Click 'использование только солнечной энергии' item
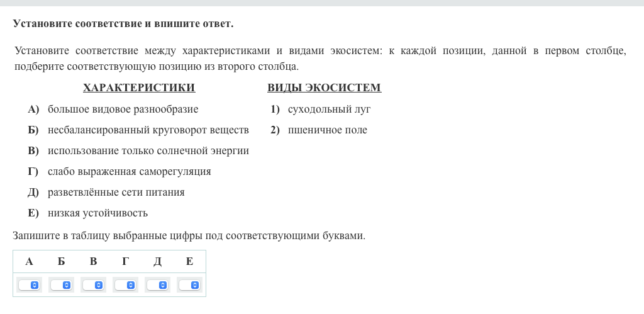Image resolution: width=644 pixels, height=314 pixels. (x=148, y=151)
